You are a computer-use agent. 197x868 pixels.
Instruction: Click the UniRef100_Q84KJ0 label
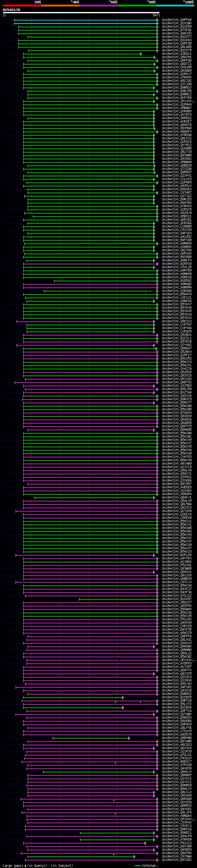click(177, 772)
